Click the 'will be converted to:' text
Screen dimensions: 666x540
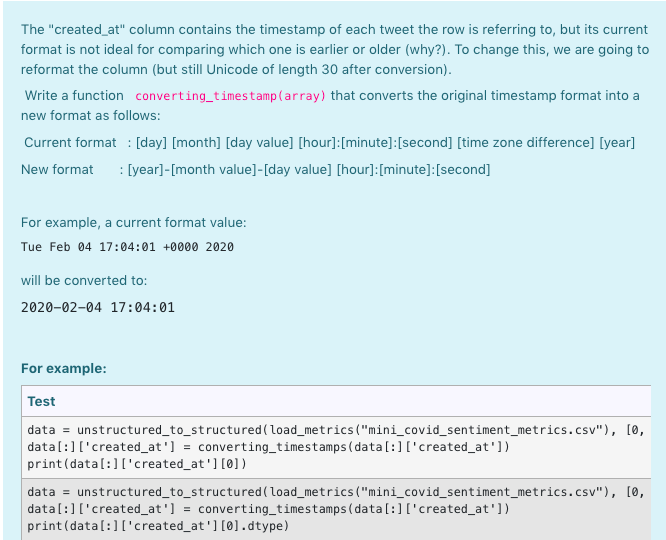tap(84, 281)
